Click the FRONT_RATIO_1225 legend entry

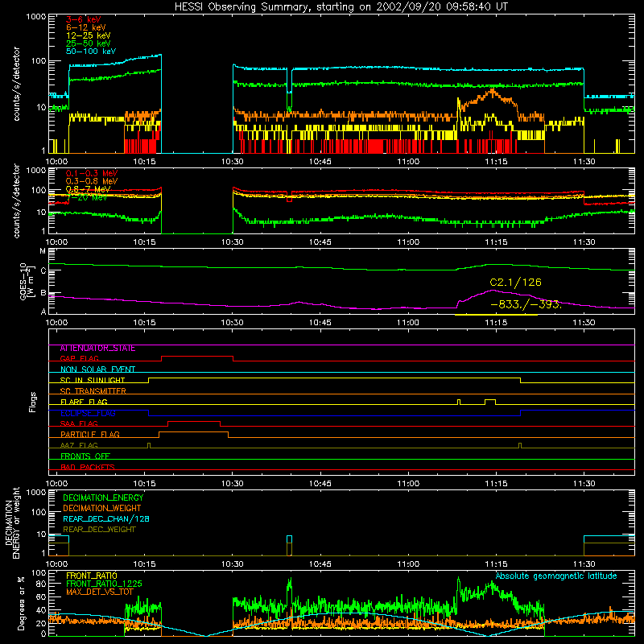pos(104,584)
